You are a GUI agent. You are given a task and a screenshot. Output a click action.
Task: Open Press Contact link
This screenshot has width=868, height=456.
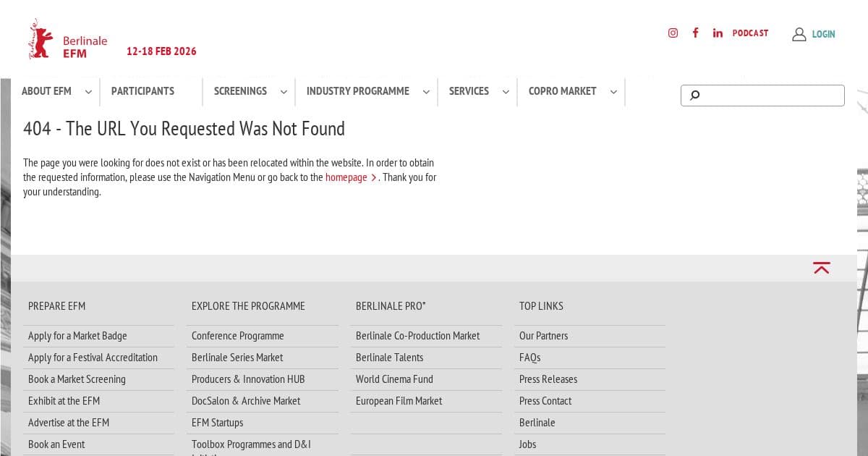coord(545,401)
